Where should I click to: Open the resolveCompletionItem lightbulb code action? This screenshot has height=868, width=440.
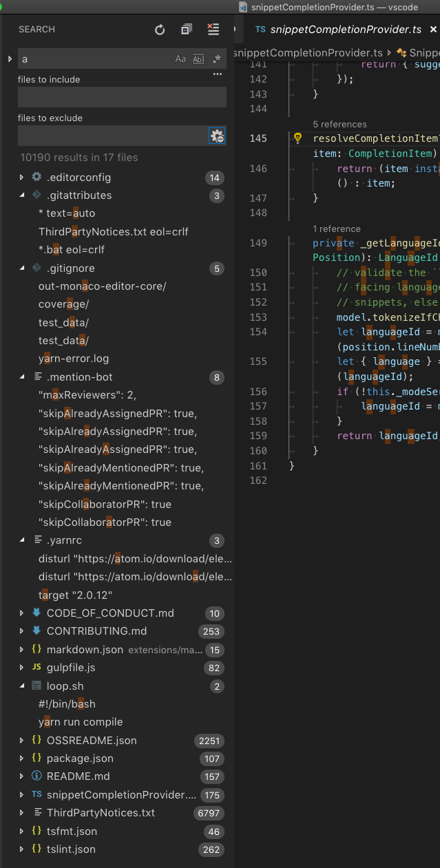(297, 138)
